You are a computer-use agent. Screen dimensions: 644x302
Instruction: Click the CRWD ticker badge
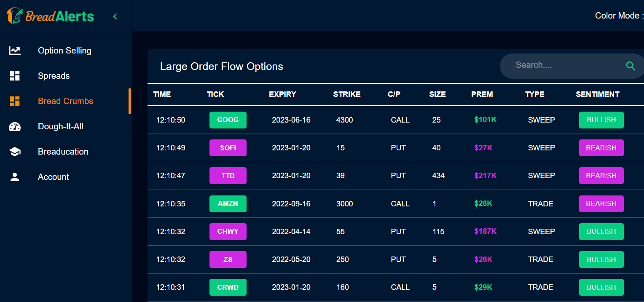click(x=228, y=287)
